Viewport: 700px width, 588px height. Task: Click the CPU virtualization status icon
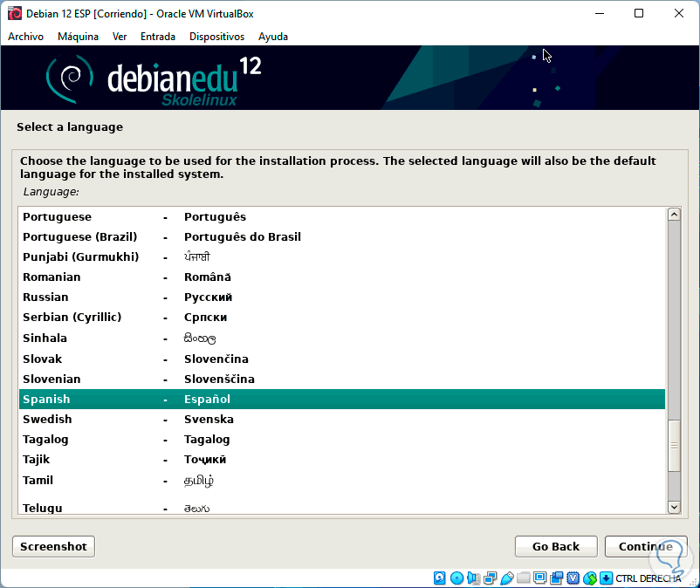pos(573,578)
